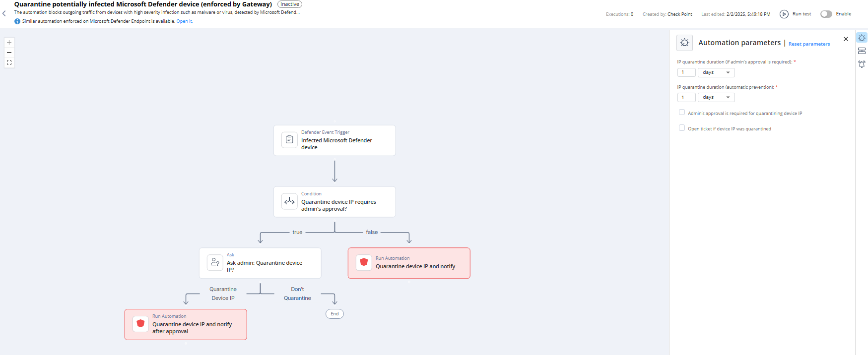The width and height of the screenshot is (868, 355).
Task: Select Infected Microsoft Defender device trigger node
Action: 334,140
